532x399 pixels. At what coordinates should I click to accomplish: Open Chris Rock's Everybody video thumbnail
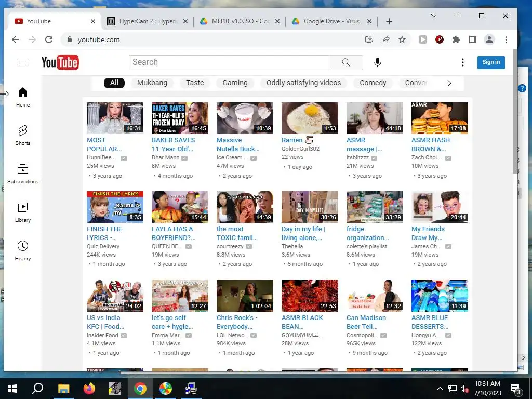tap(245, 296)
